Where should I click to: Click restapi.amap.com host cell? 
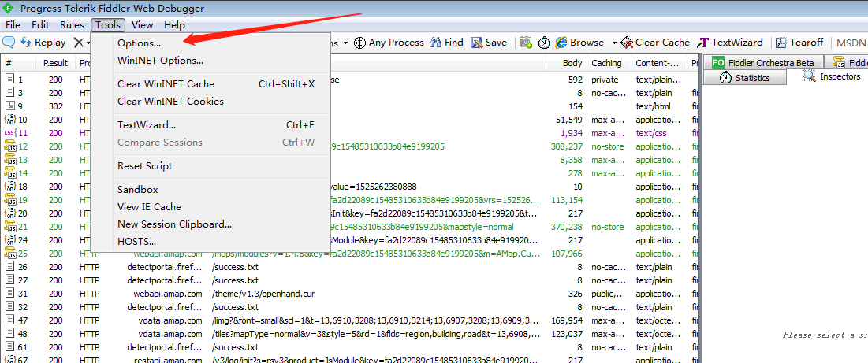point(168,360)
